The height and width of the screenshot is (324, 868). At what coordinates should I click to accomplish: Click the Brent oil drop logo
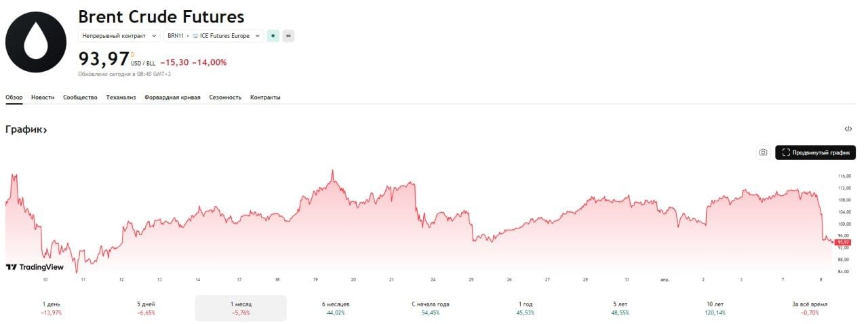[36, 42]
